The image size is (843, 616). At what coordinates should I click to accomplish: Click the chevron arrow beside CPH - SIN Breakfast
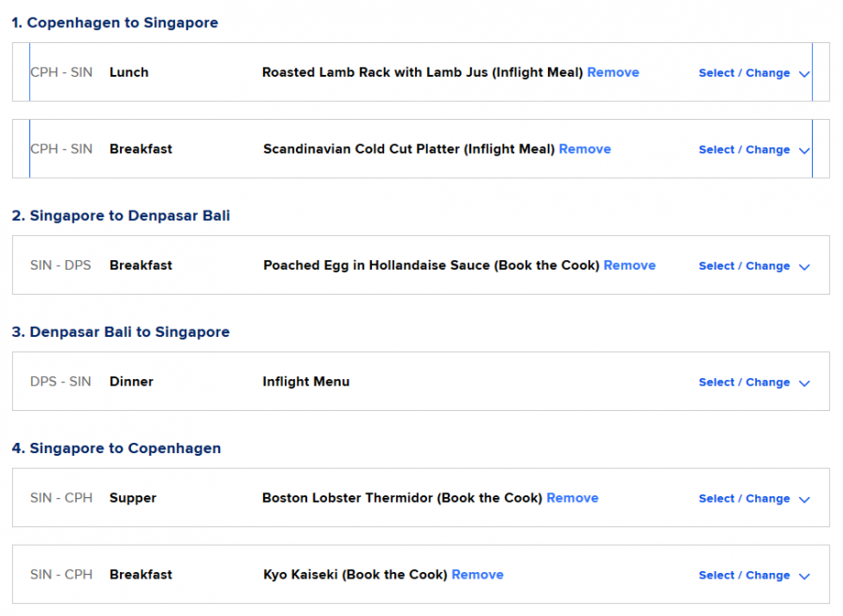pos(804,150)
